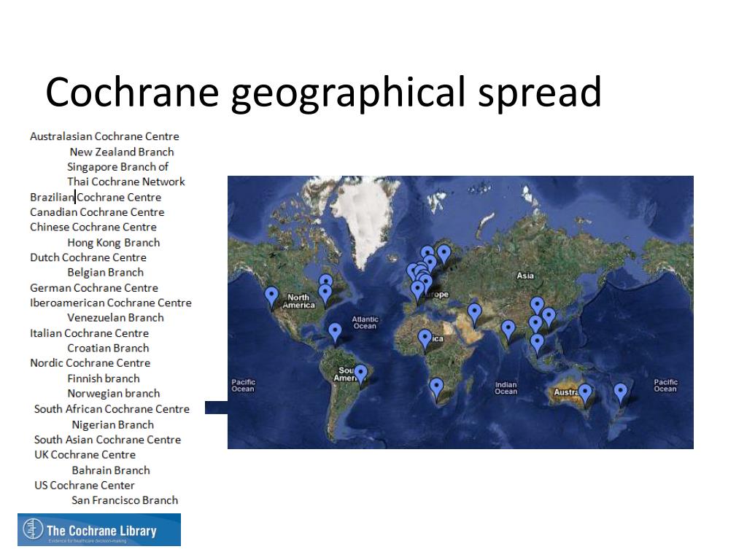Image resolution: width=747 pixels, height=560 pixels.
Task: Click the US Cochrane Center entry
Action: tap(85, 485)
